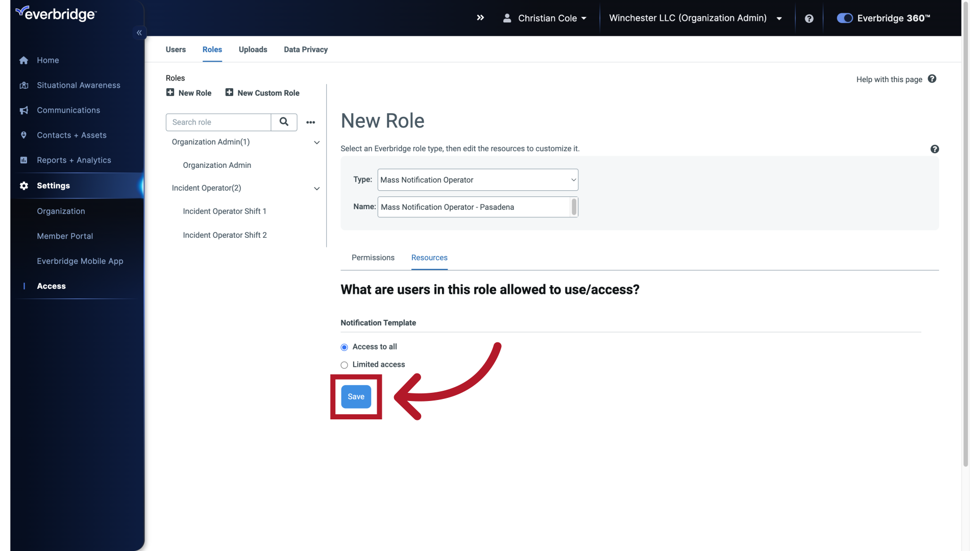Go to Contacts + Assets section
The width and height of the screenshot is (980, 551).
(x=71, y=135)
